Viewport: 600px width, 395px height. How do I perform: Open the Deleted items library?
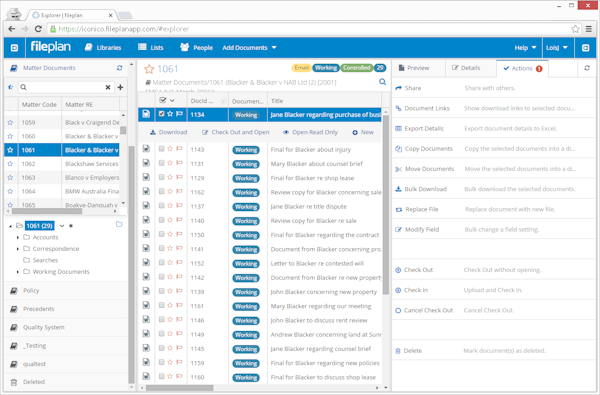pos(34,382)
